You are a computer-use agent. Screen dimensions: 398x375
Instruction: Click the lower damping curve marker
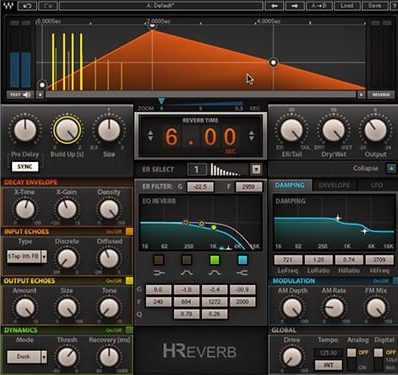click(364, 231)
